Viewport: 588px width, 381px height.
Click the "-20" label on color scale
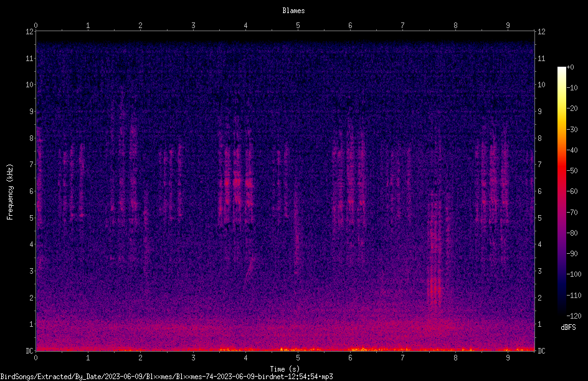click(572, 109)
